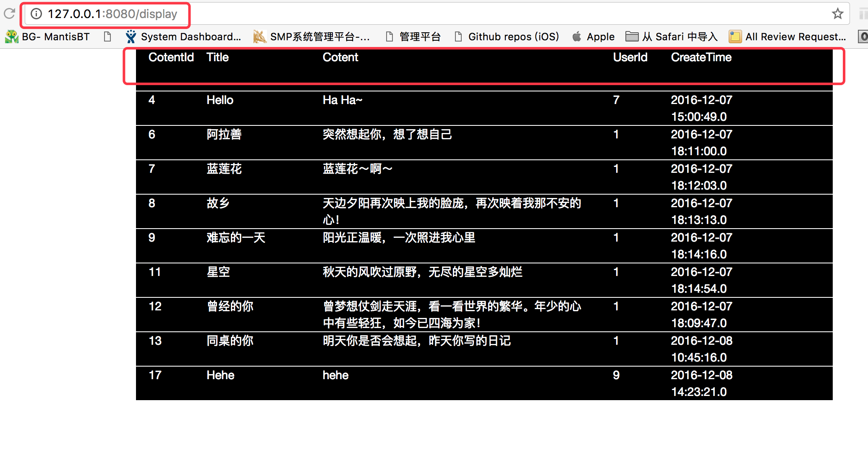Click the UserId cell '9' in Hehe row
This screenshot has height=453, width=868.
point(616,375)
